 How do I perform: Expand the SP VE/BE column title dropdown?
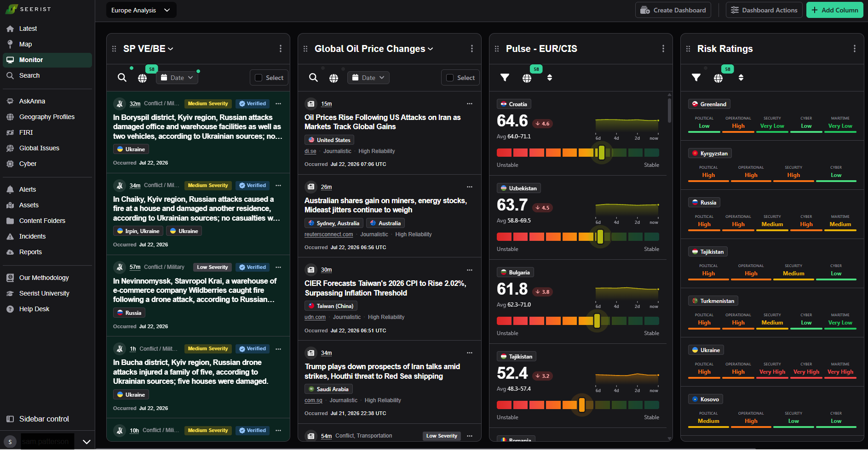pyautogui.click(x=171, y=49)
